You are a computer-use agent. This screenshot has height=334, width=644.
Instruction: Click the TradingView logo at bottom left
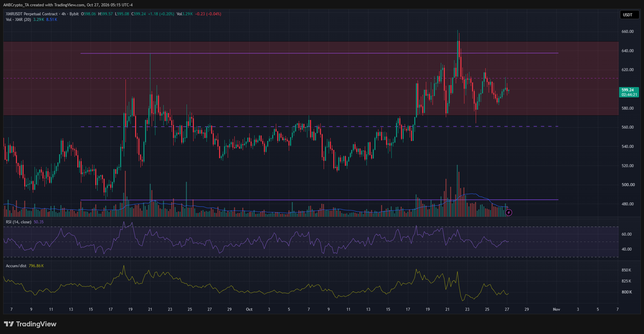click(30, 324)
